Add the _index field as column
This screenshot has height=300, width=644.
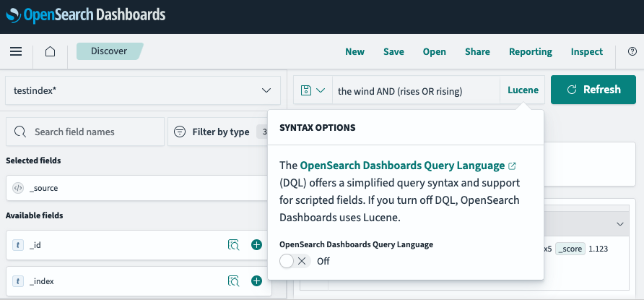click(x=256, y=280)
